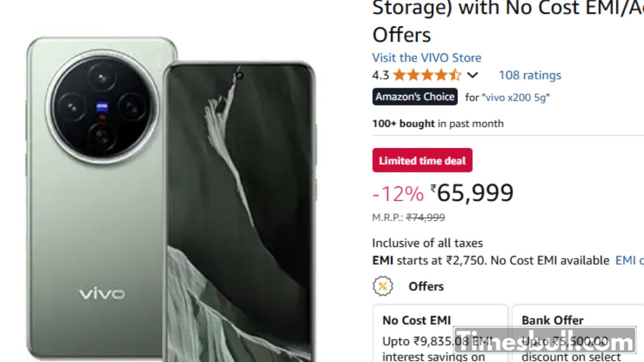Screen dimensions: 644x362
Task: Click the EMI options link after No Cost EMI available
Action: (x=629, y=260)
